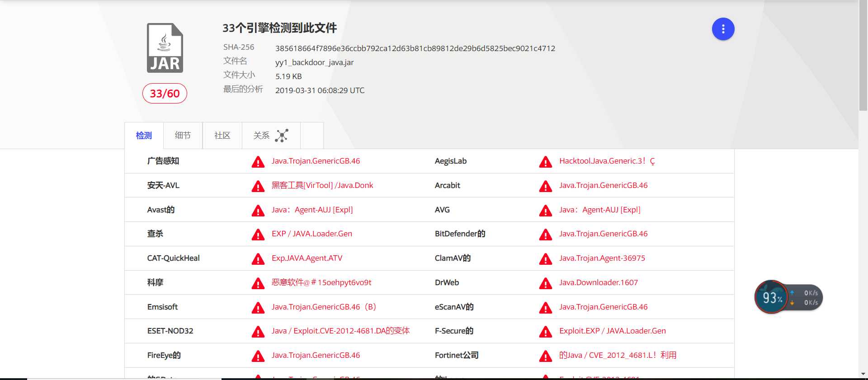Click the 33个引擎检测到此文件 heading

pyautogui.click(x=279, y=28)
